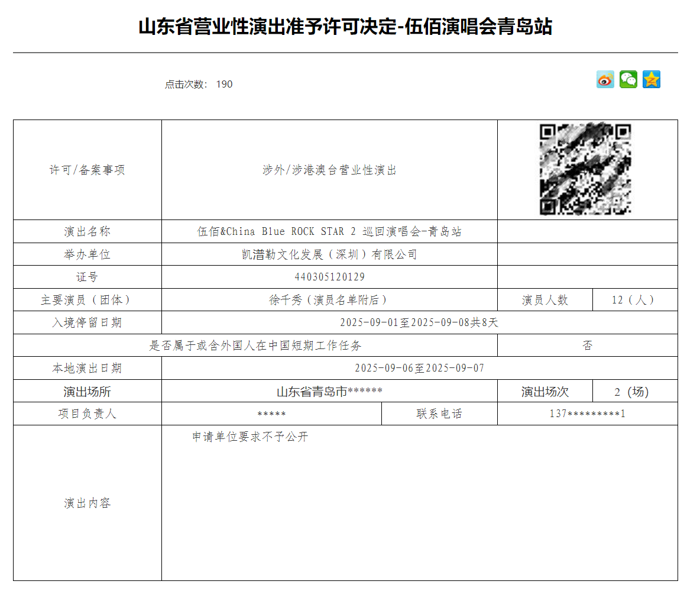Click the 12（人）performer count cell
This screenshot has height=594, width=700.
[x=634, y=300]
